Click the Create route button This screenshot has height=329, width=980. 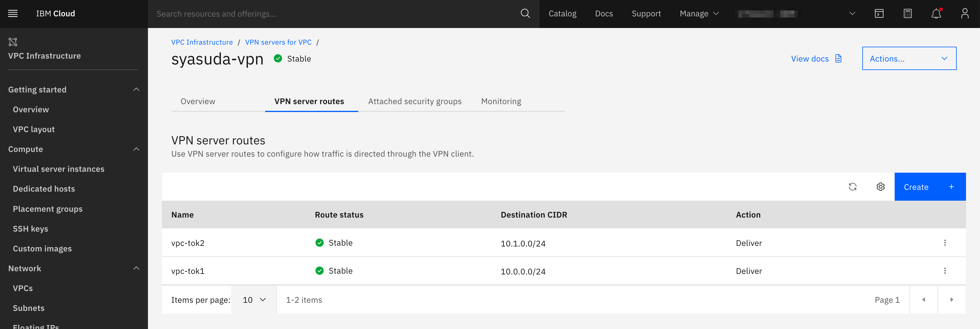pos(929,187)
